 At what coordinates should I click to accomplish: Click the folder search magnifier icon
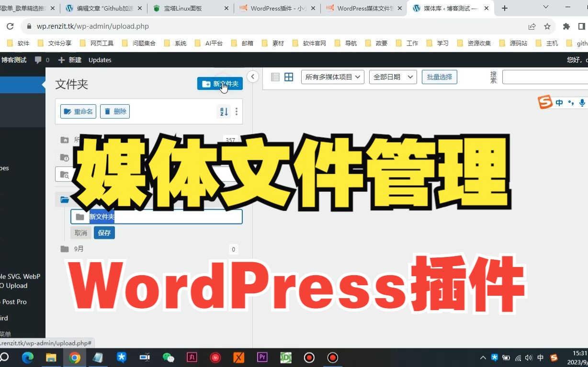[x=65, y=175]
